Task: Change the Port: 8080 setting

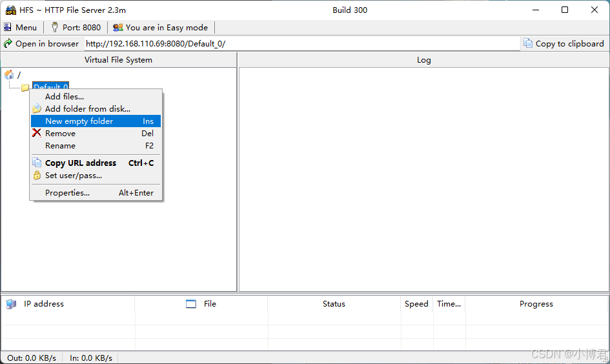Action: click(x=76, y=27)
